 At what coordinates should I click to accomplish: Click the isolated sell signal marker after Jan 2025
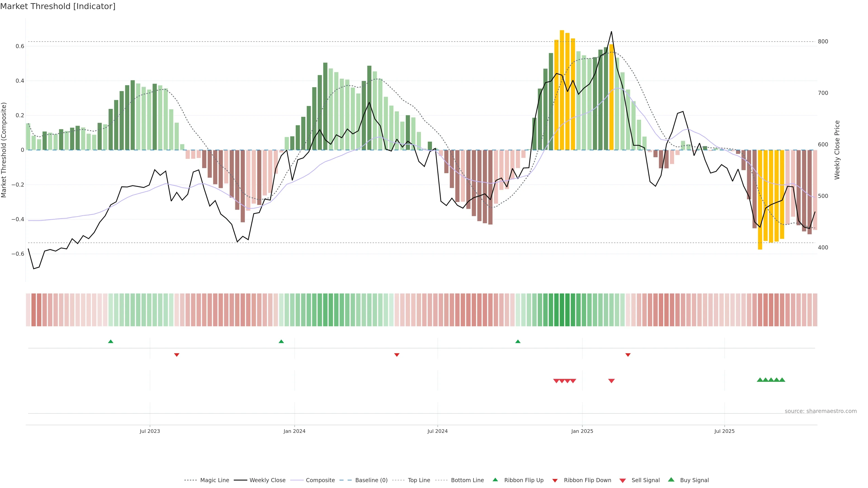[611, 381]
